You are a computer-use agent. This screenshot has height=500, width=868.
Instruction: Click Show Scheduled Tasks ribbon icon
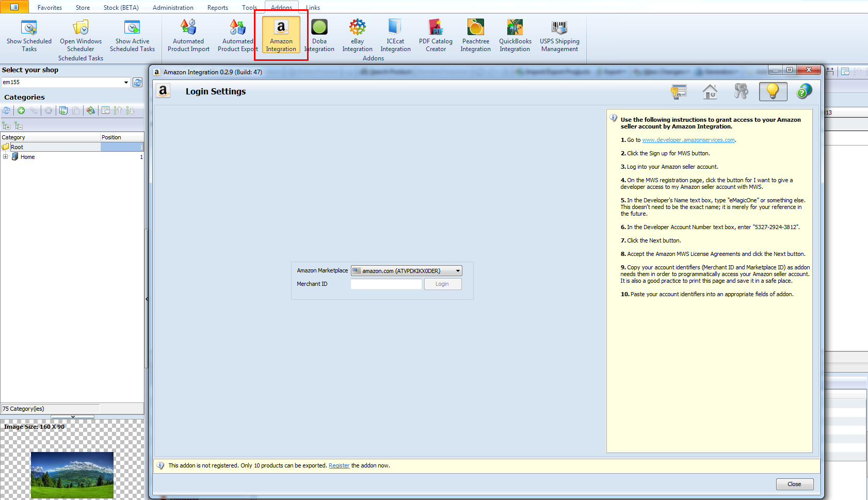point(29,35)
